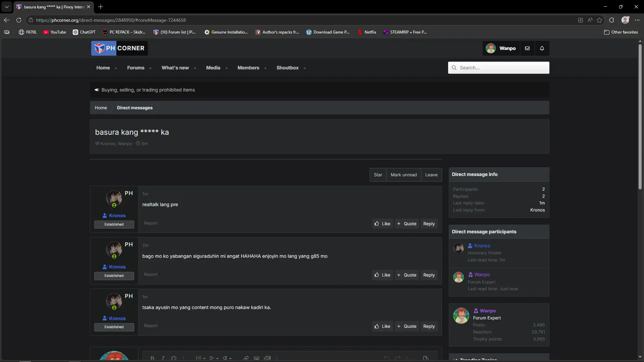Screen dimensions: 644x362
Task: Click Direct messages breadcrumb link
Action: [x=135, y=108]
